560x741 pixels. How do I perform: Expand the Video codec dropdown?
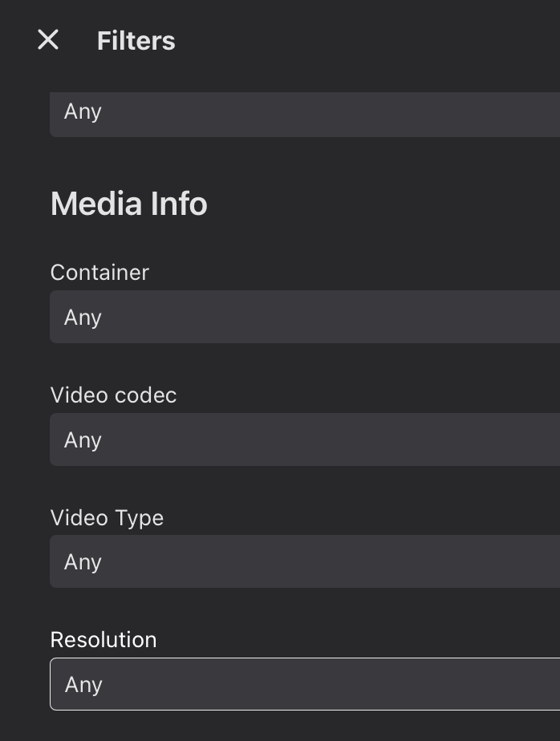click(x=305, y=439)
